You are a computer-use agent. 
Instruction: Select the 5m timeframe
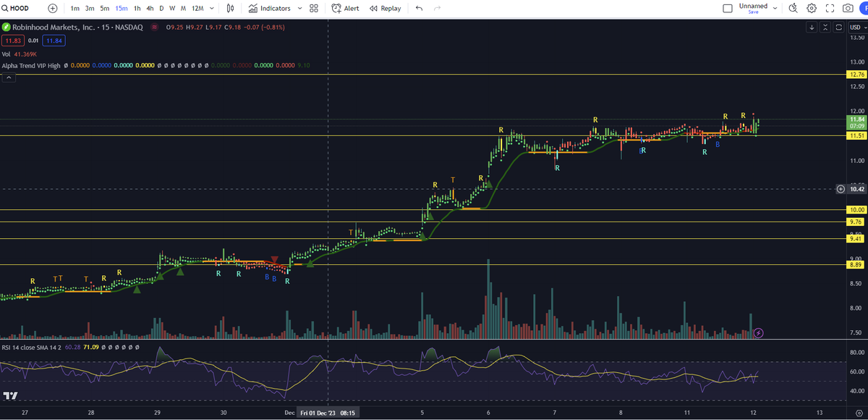point(105,8)
